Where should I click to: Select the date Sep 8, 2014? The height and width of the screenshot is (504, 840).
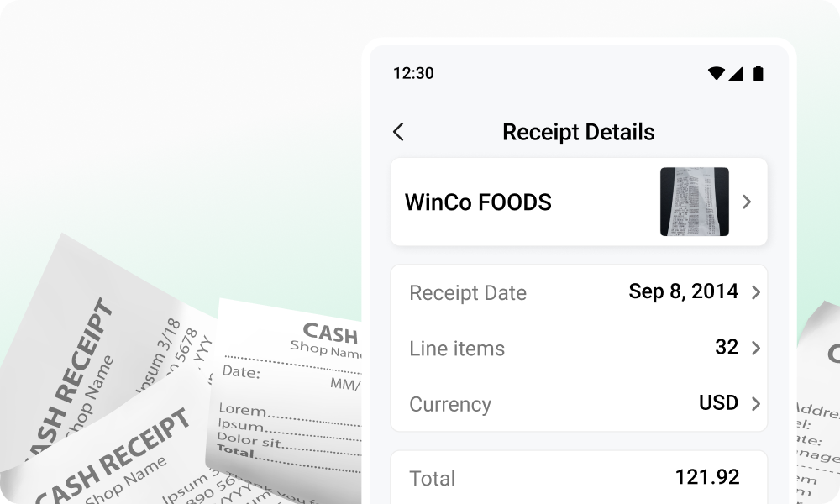[684, 291]
